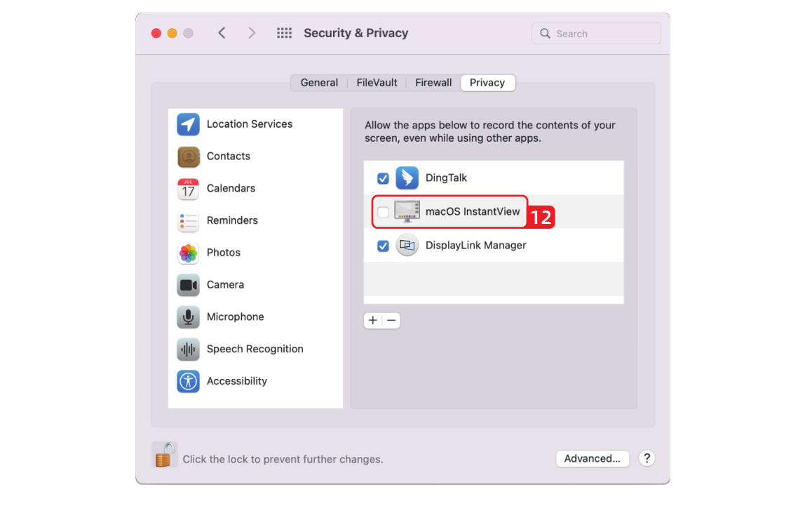Switch to the General tab
The width and height of the screenshot is (812, 506).
tap(319, 83)
